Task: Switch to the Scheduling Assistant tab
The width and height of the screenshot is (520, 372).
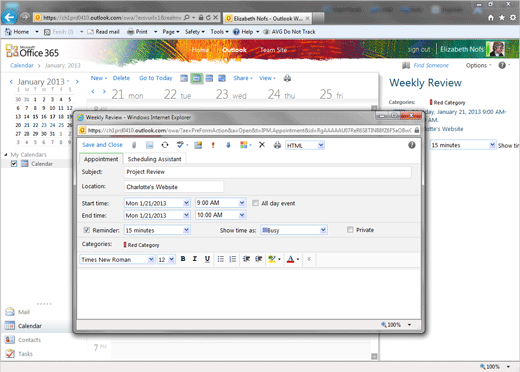Action: click(x=154, y=159)
